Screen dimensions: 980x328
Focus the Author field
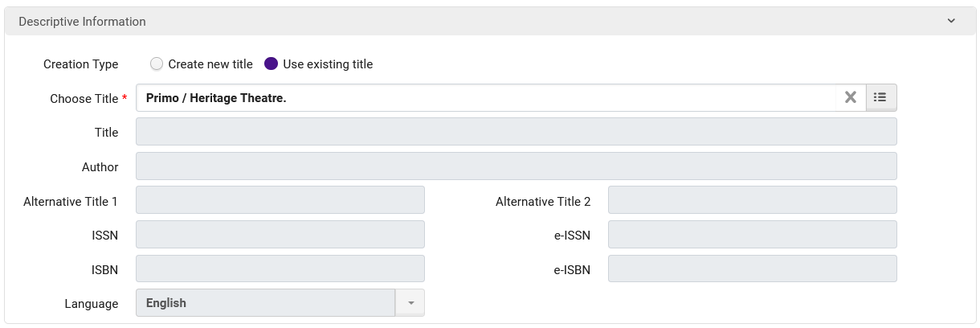pyautogui.click(x=516, y=167)
